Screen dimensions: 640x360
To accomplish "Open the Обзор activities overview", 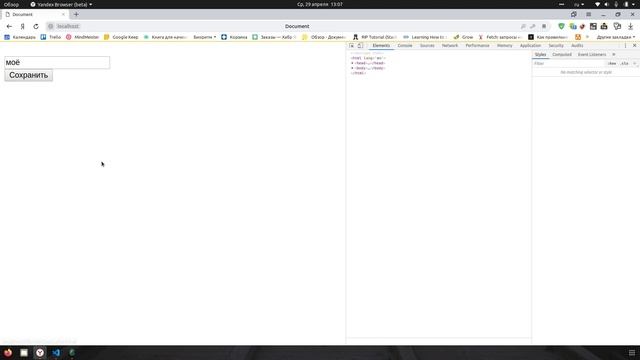I will (11, 4).
